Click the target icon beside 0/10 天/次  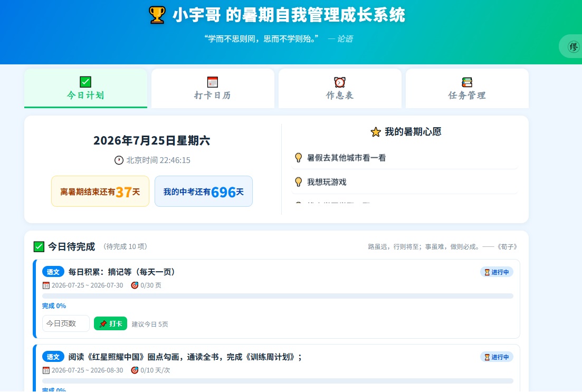(x=135, y=370)
